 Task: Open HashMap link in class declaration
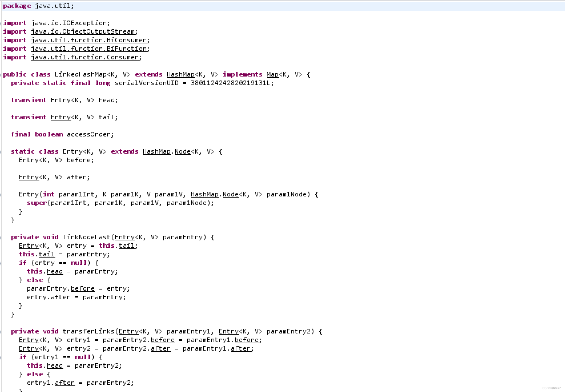click(x=180, y=74)
